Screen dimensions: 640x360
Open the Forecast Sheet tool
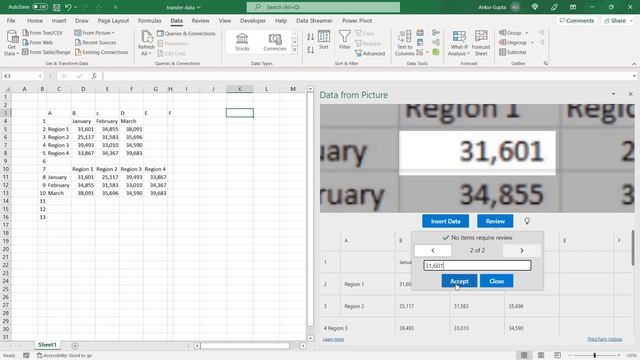481,43
